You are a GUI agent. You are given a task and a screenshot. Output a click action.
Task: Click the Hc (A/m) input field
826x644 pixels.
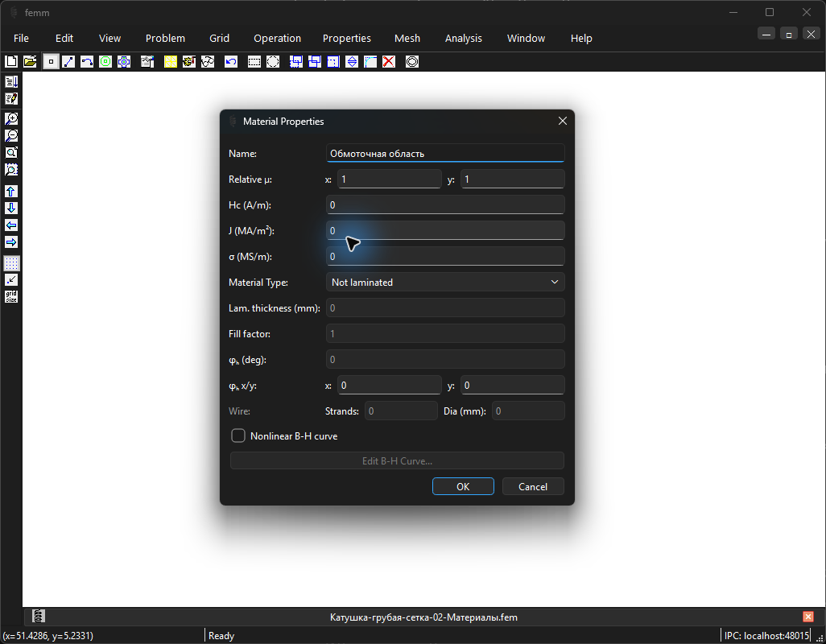(445, 204)
